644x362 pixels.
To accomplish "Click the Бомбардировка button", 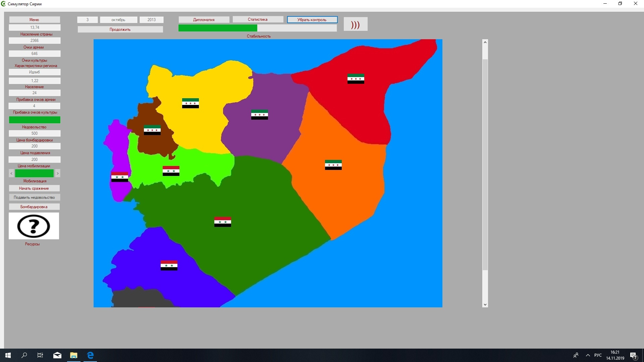I will pyautogui.click(x=34, y=207).
